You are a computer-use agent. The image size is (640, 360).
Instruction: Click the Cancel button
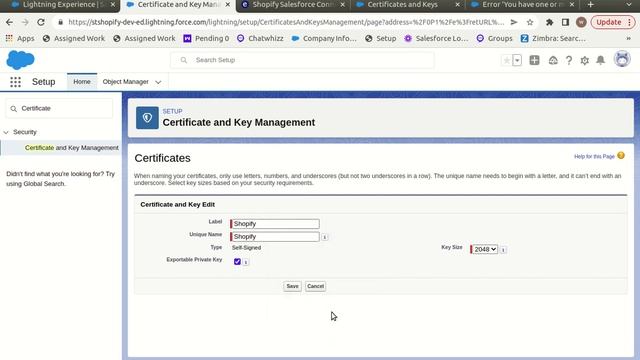(316, 286)
